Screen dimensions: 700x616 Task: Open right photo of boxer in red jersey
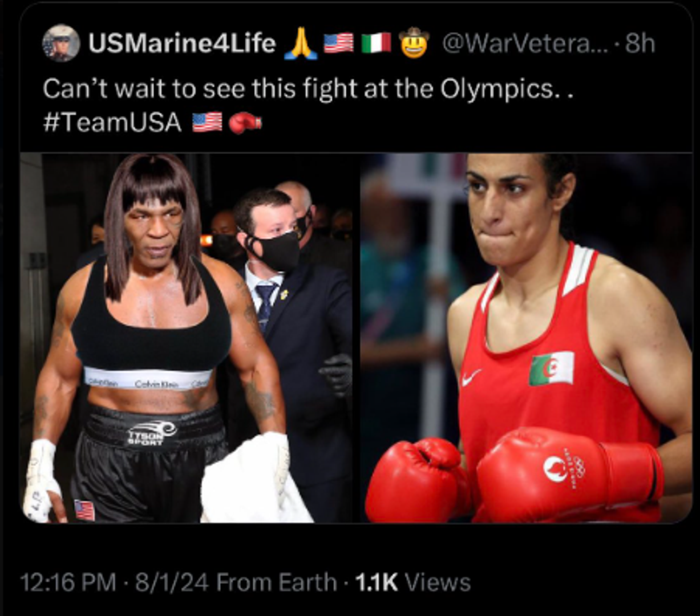pos(526,338)
